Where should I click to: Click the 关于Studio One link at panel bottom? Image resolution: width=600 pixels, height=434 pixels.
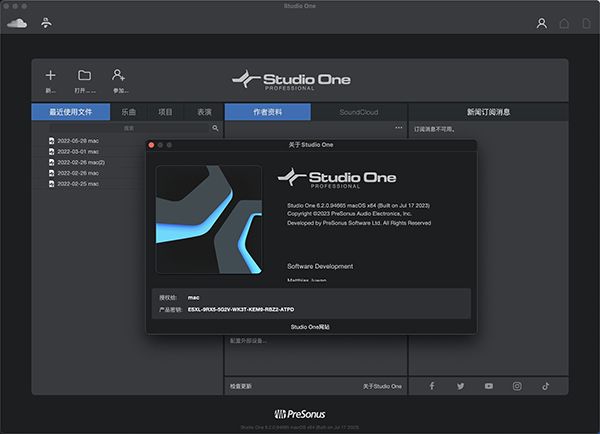(382, 386)
